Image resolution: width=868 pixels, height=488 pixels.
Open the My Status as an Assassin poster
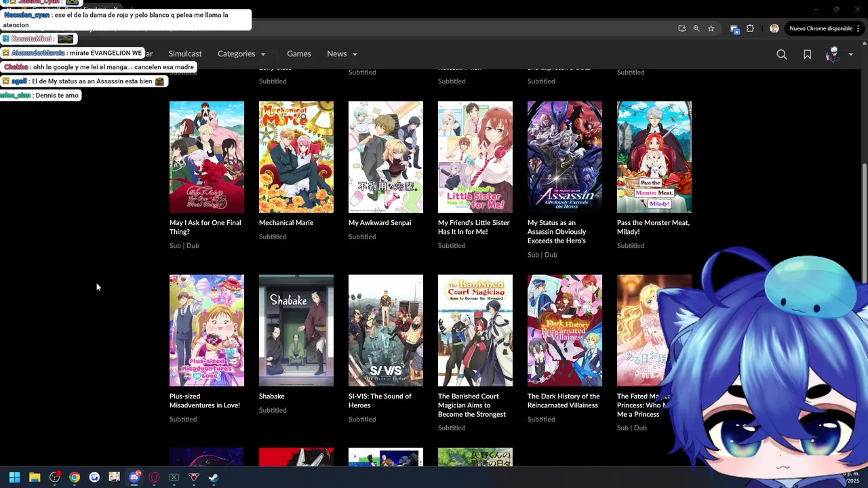565,157
